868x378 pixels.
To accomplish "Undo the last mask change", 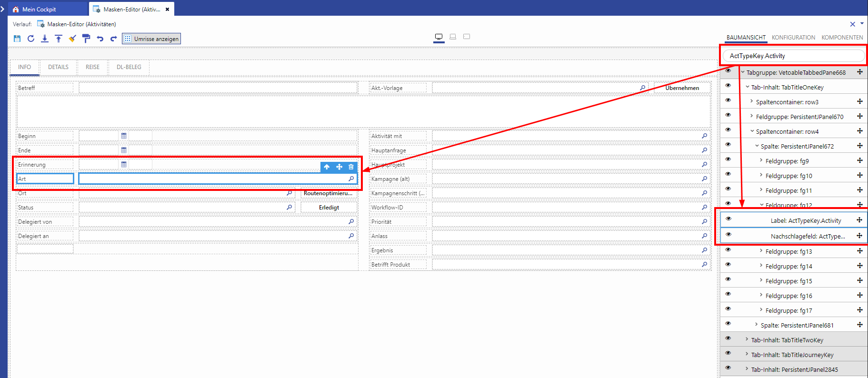I will (100, 39).
